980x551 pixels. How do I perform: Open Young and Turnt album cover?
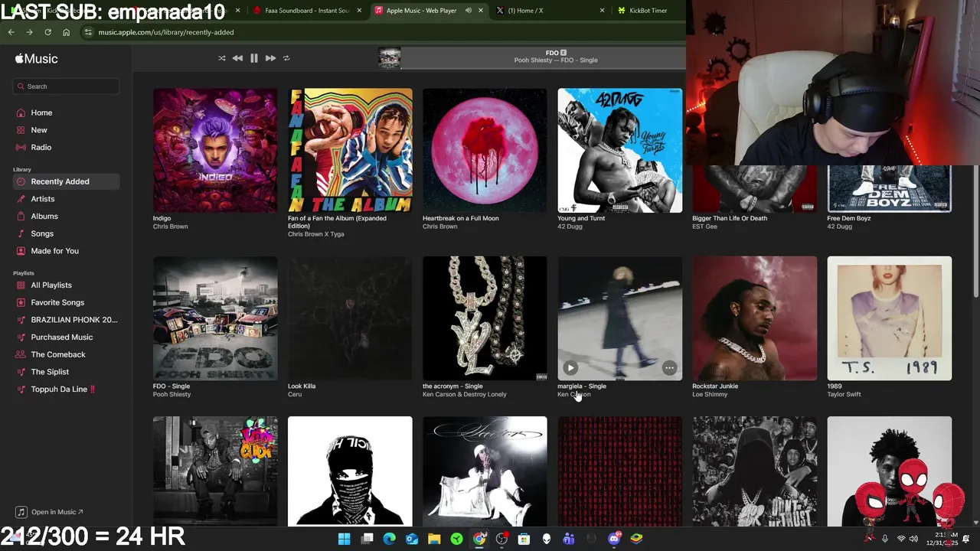tap(619, 150)
